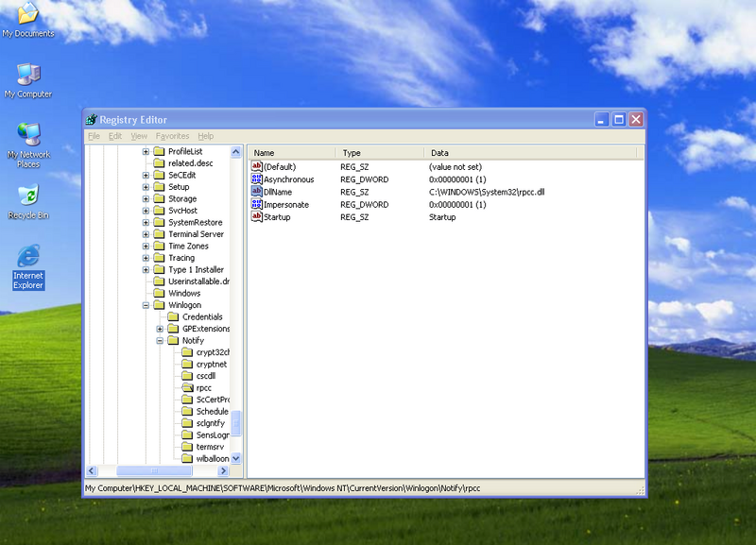Sort values by the Name column header
This screenshot has width=756, height=545.
292,153
